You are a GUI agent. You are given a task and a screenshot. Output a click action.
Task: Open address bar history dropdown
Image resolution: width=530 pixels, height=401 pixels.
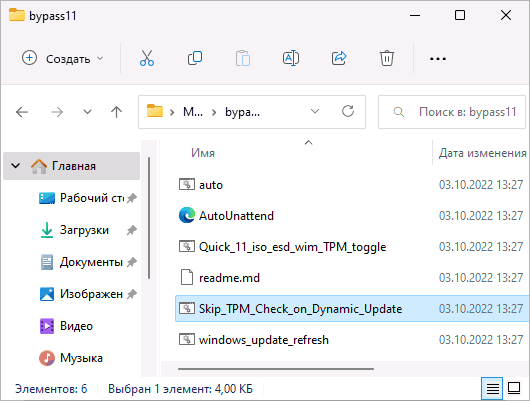click(315, 112)
